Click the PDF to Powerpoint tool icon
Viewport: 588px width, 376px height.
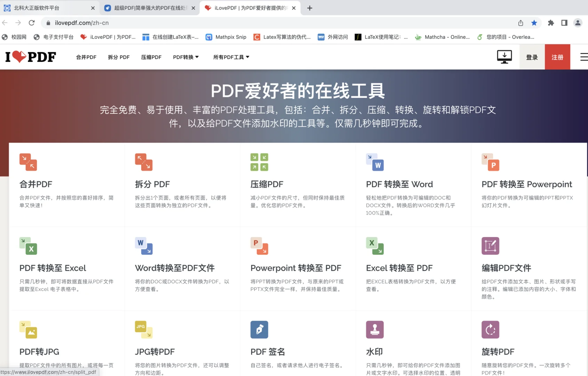click(490, 162)
